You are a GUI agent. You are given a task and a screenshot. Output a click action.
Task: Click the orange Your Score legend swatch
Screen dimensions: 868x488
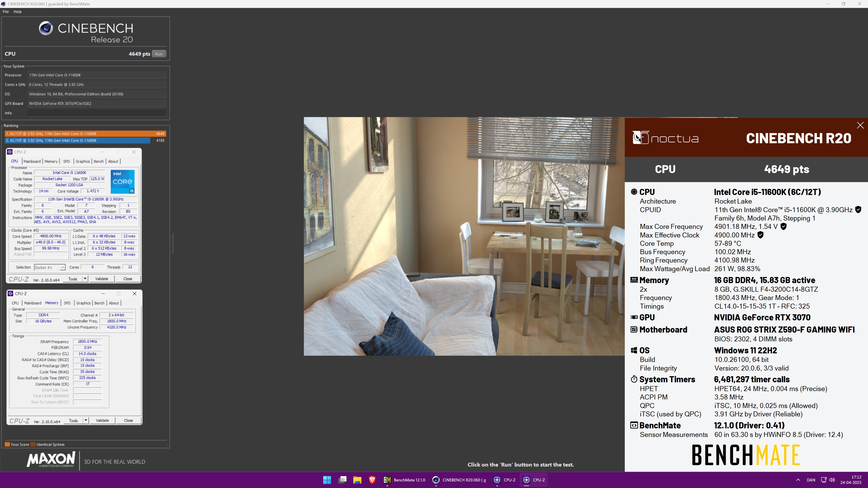7,444
